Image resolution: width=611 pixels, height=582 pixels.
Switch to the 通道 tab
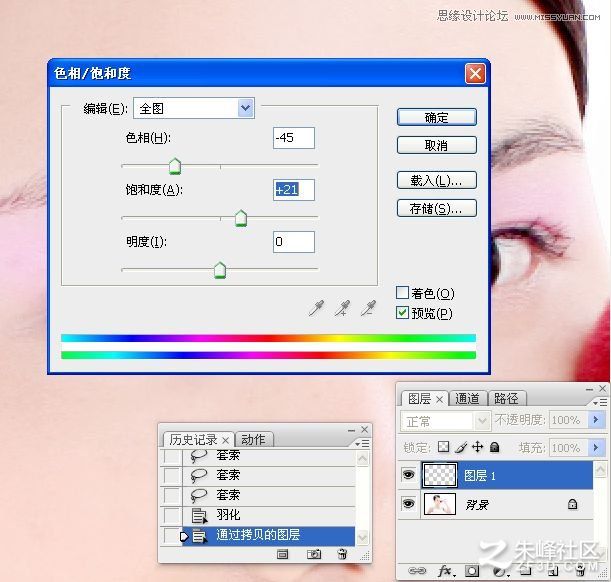pyautogui.click(x=467, y=399)
